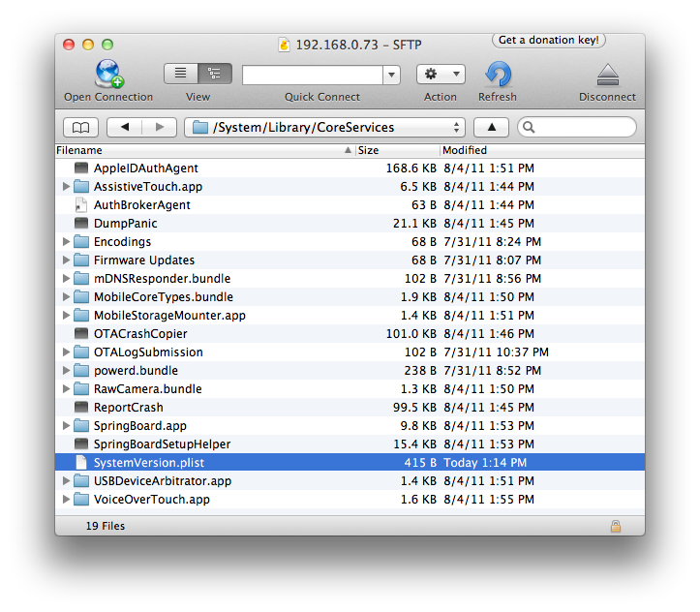Open the /System/Library/CoreServices path dropdown
Viewport: 700px width, 612px height.
pyautogui.click(x=324, y=128)
